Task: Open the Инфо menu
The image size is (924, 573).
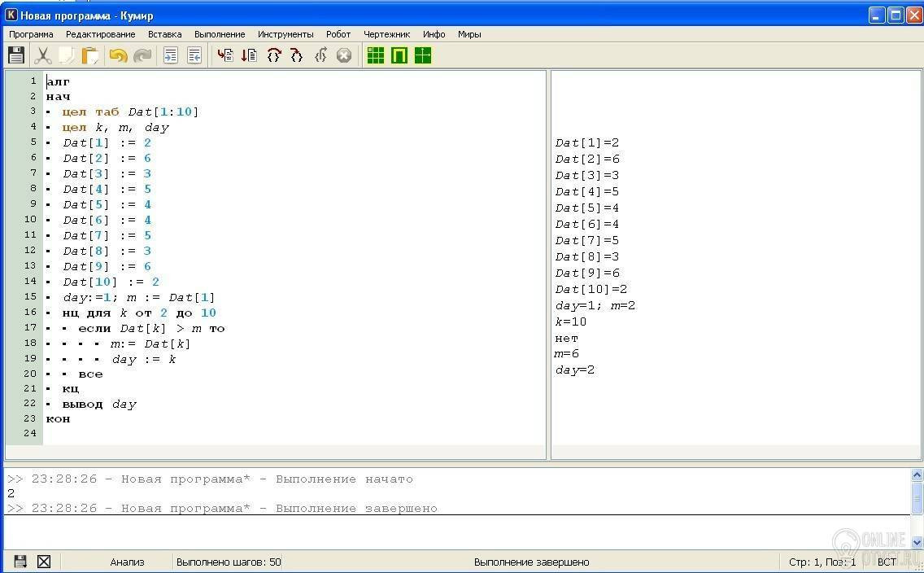Action: click(434, 34)
